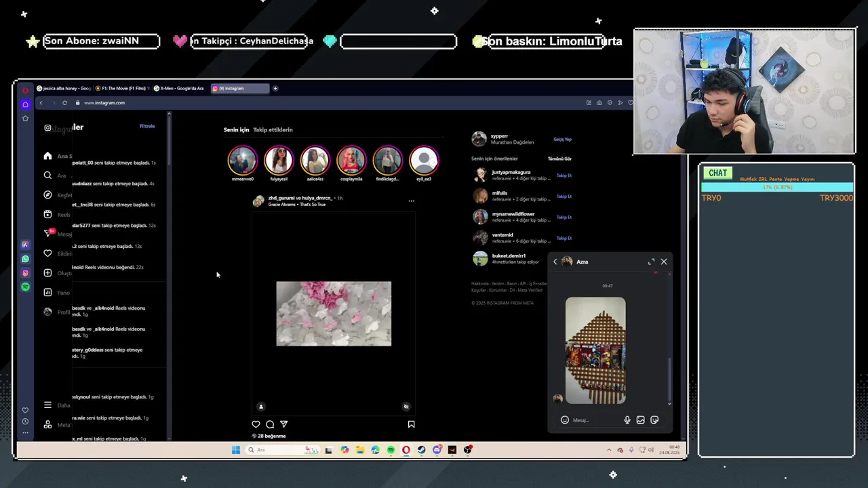Open Opera sidebar Spotify icon

25,287
